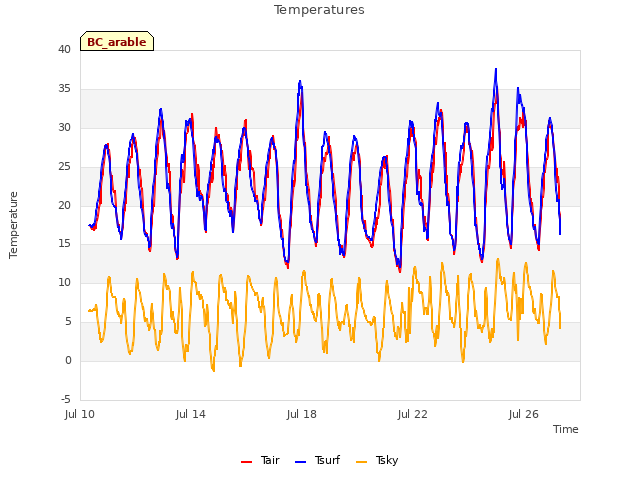Viewport: 640px width, 480px height.
Task: Click the lowest orange Tsky dip below zero
Action: (x=213, y=370)
